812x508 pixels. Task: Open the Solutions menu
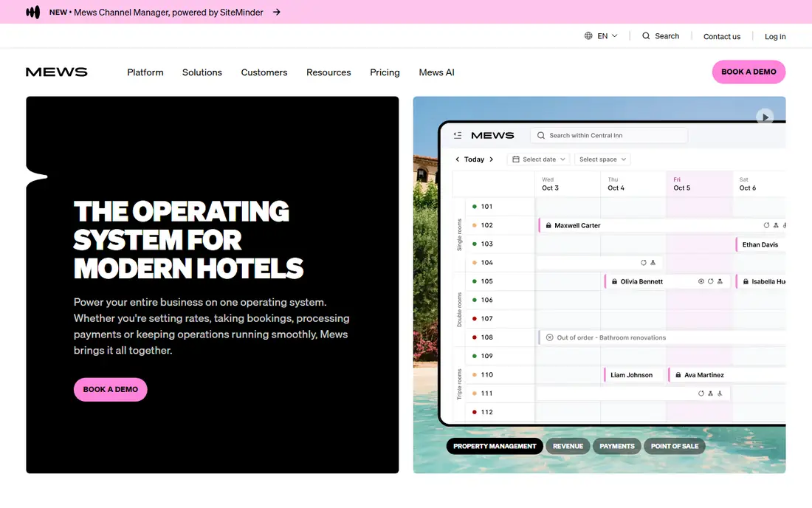202,72
